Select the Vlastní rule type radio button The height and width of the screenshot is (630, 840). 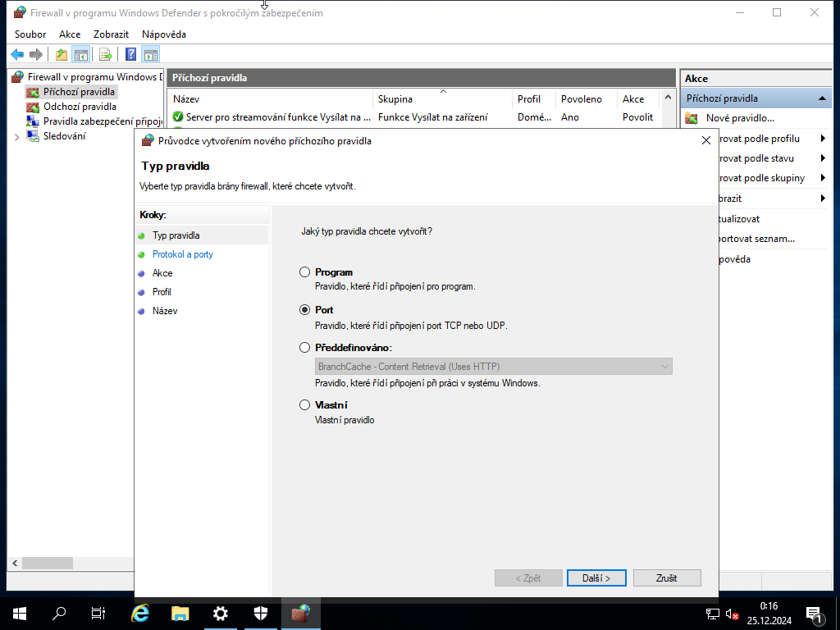point(305,404)
